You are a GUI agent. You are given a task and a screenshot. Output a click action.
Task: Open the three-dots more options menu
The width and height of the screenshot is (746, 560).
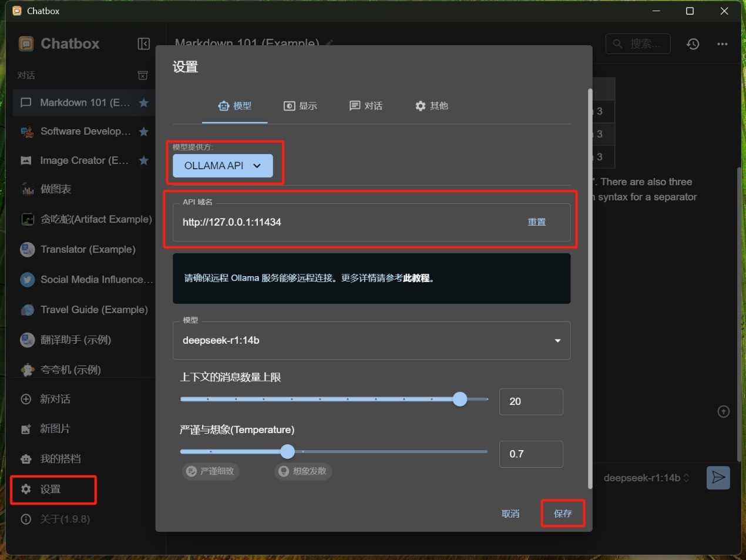point(722,44)
